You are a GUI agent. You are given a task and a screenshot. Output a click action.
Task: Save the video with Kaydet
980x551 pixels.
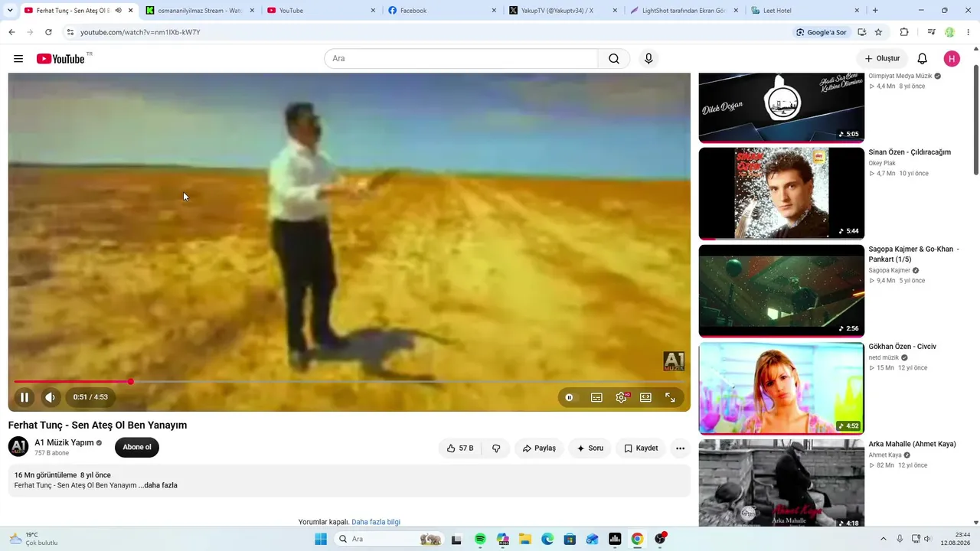641,448
